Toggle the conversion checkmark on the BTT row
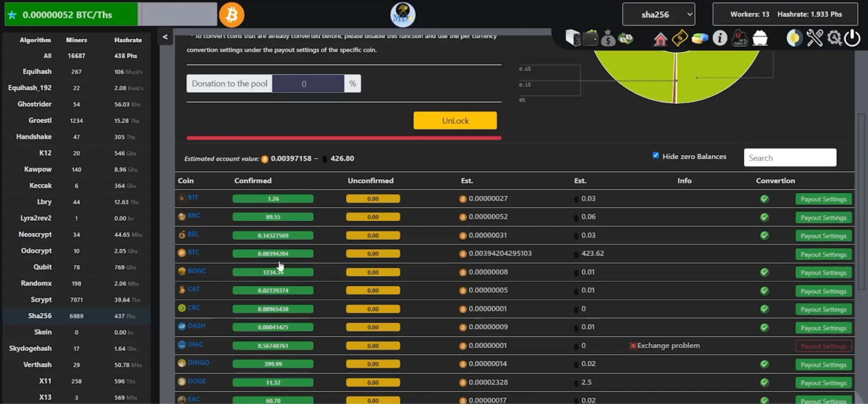 765,199
